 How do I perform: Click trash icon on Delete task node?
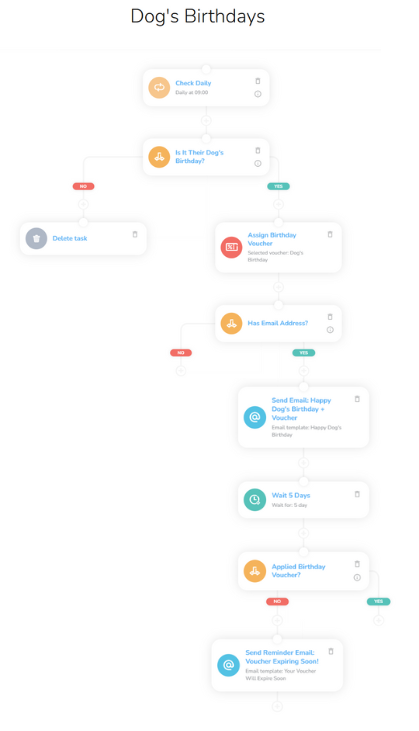tap(135, 234)
